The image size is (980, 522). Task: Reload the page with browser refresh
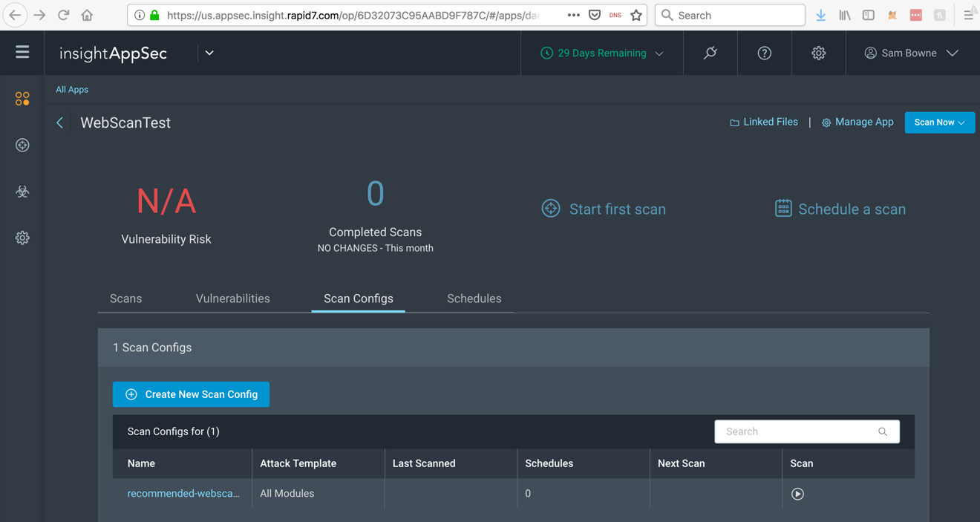tap(63, 15)
